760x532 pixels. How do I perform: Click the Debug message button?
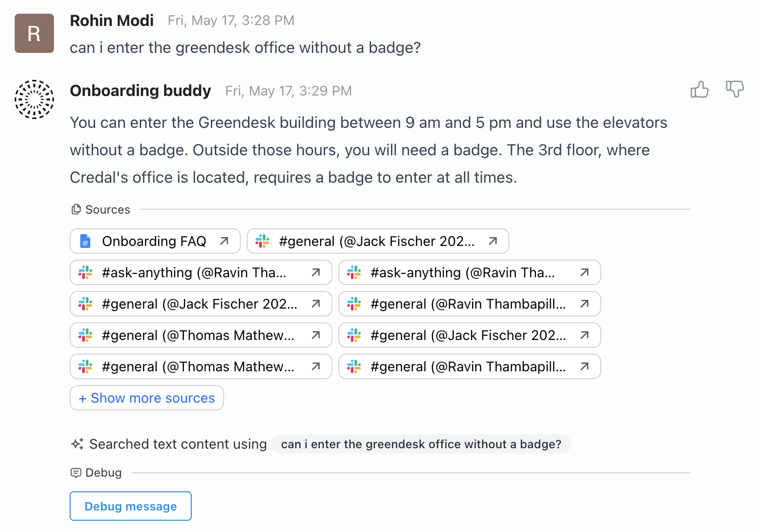tap(130, 506)
